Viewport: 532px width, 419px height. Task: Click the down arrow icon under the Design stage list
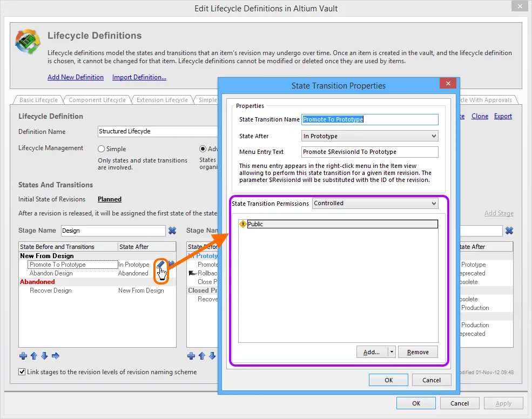[x=44, y=356]
